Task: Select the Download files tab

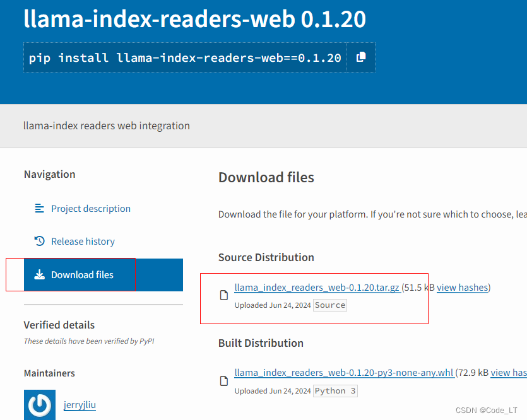Action: point(104,274)
